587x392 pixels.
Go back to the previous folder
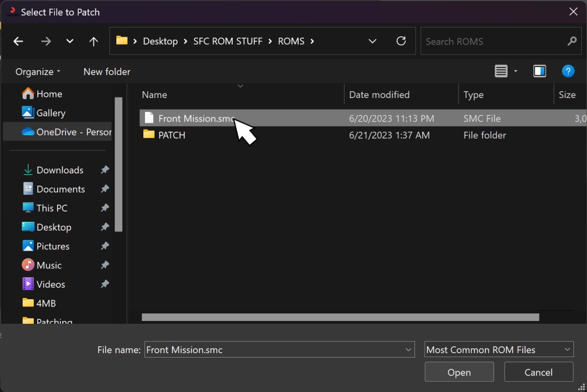(18, 41)
